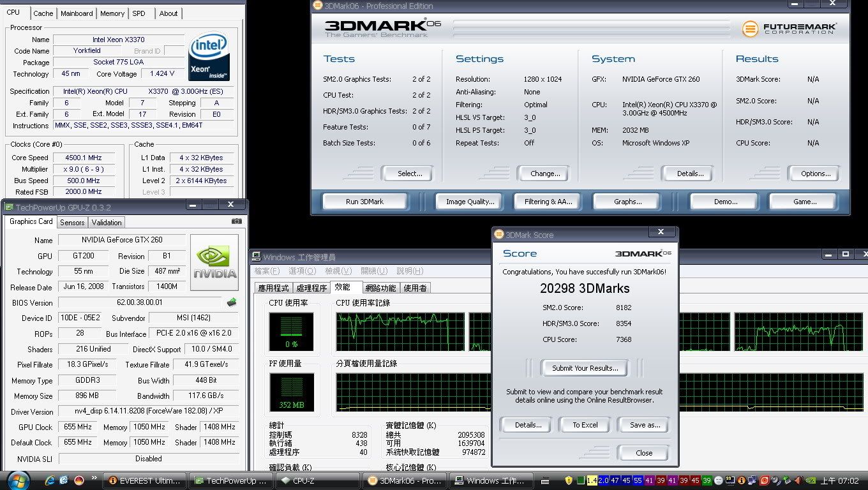Image resolution: width=868 pixels, height=490 pixels.
Task: Click the network computers tray icon
Action: (x=752, y=480)
